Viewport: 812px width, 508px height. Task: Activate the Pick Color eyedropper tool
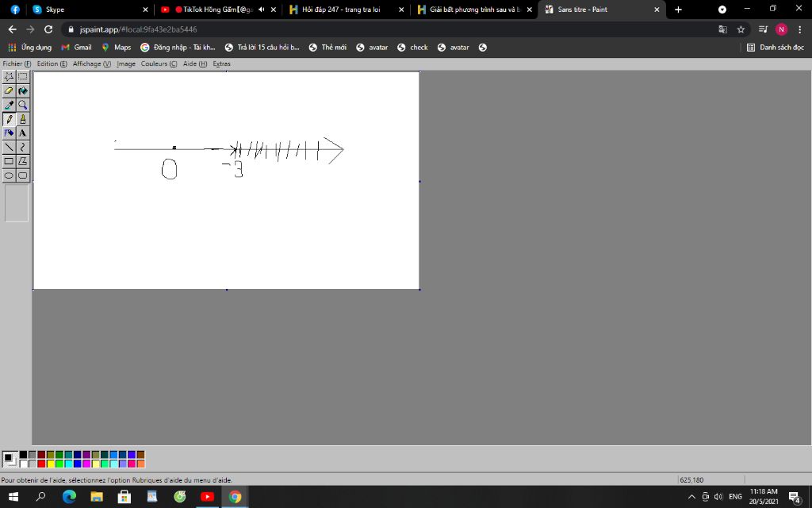(x=9, y=105)
